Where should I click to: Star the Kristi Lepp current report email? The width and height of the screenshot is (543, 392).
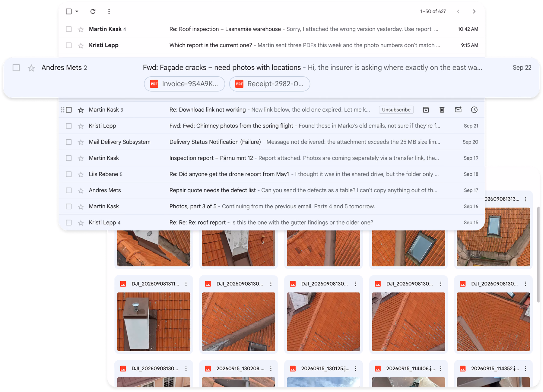click(81, 46)
